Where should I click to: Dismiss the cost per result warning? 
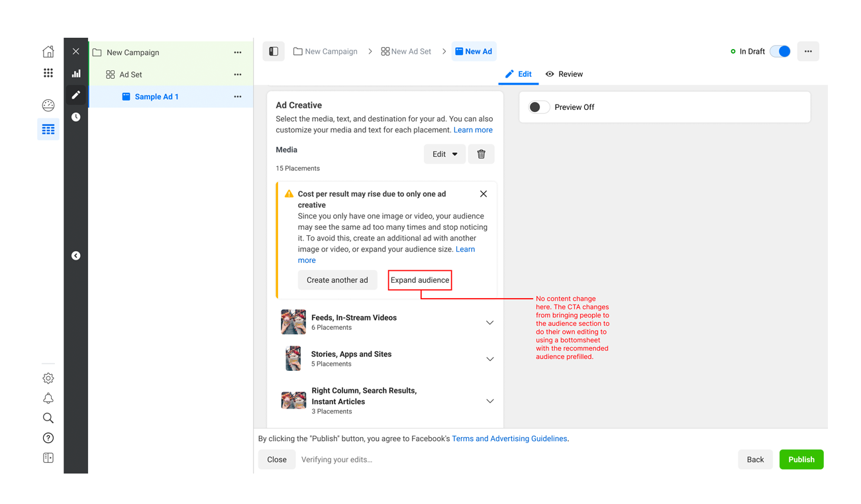pyautogui.click(x=483, y=194)
